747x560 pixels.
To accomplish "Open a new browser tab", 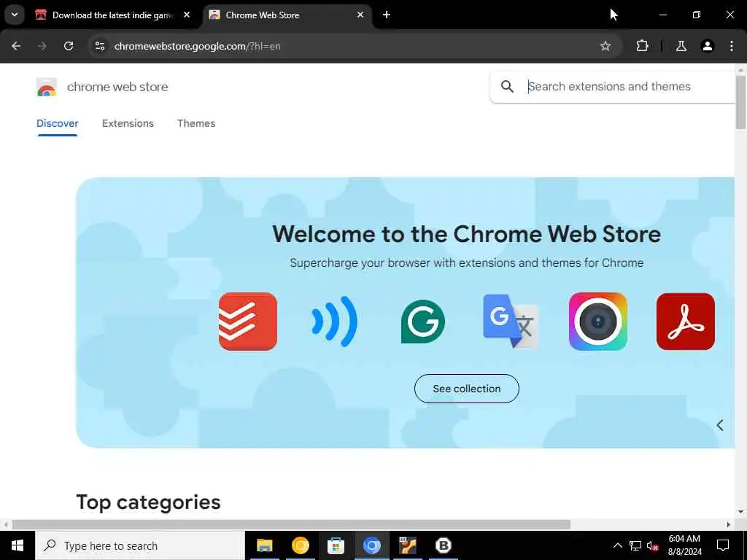I will click(x=387, y=15).
